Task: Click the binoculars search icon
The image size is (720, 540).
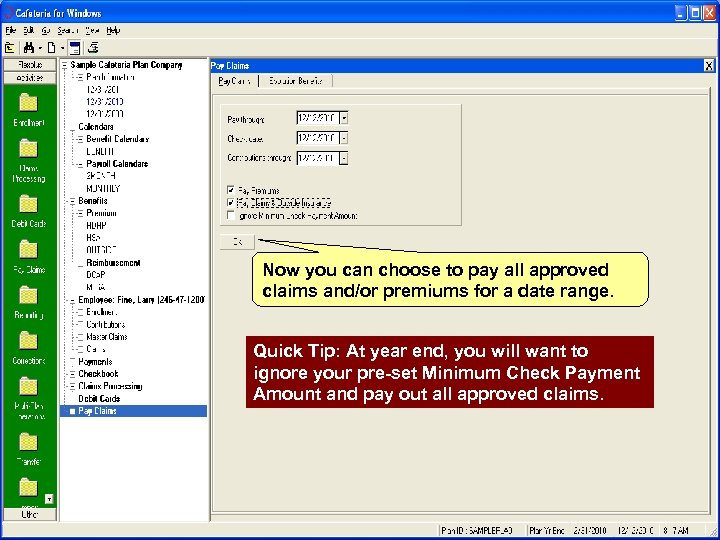Action: tap(29, 47)
